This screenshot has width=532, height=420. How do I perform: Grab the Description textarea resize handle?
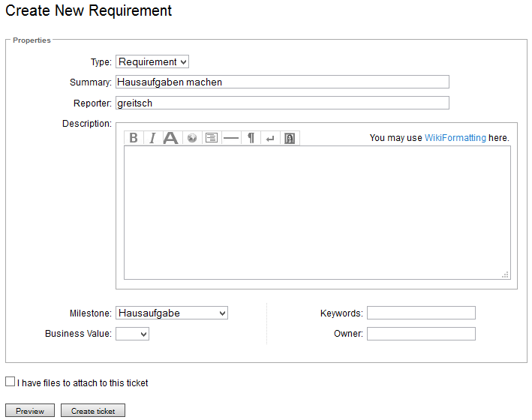click(506, 275)
